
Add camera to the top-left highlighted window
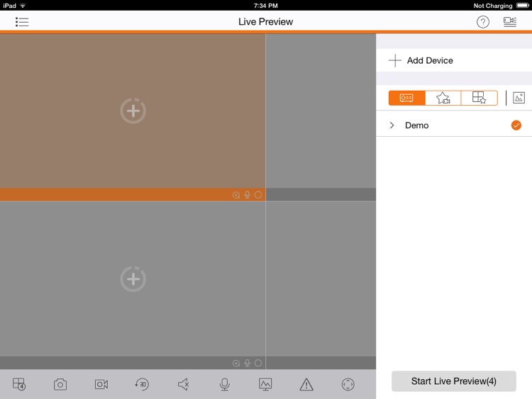(x=133, y=111)
